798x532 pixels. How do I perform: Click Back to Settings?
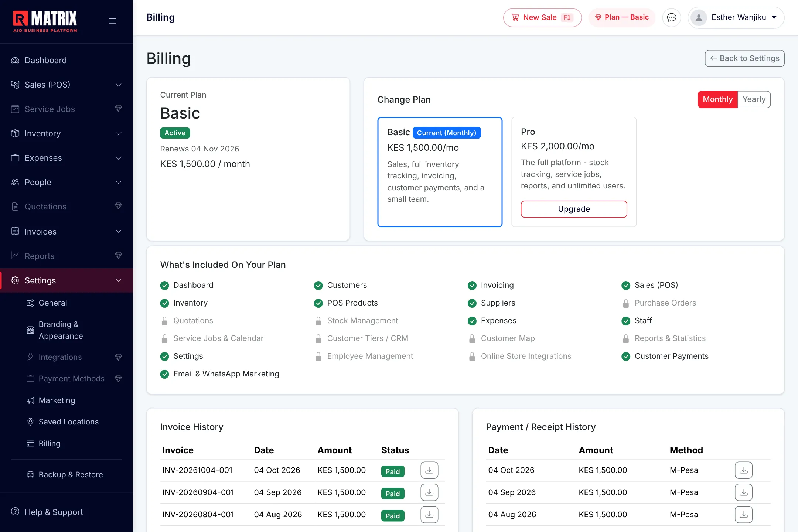coord(744,58)
